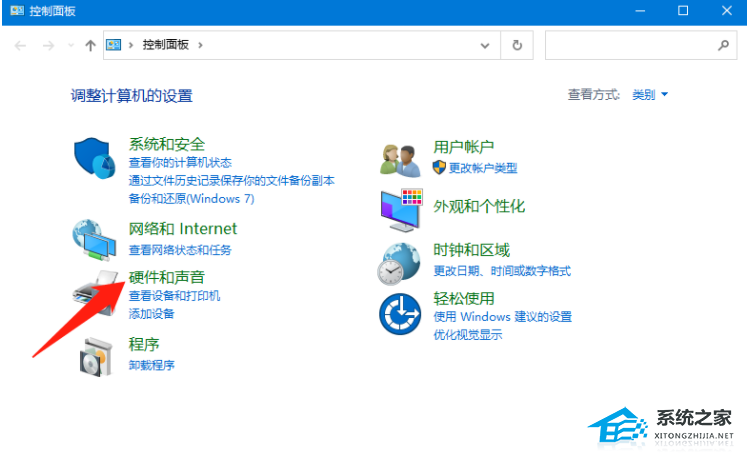Open 轻松使用 category
The width and height of the screenshot is (749, 454).
point(463,299)
